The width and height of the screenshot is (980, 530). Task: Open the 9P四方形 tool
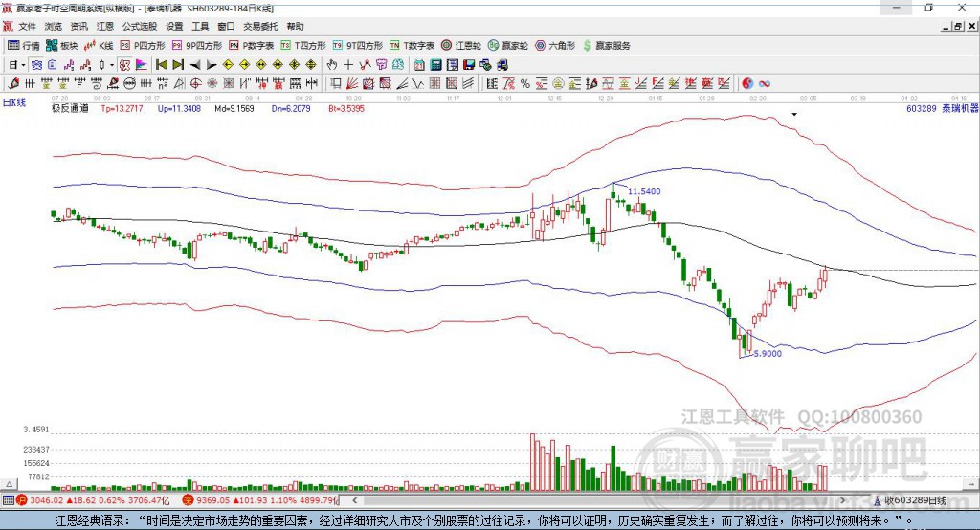coord(197,46)
